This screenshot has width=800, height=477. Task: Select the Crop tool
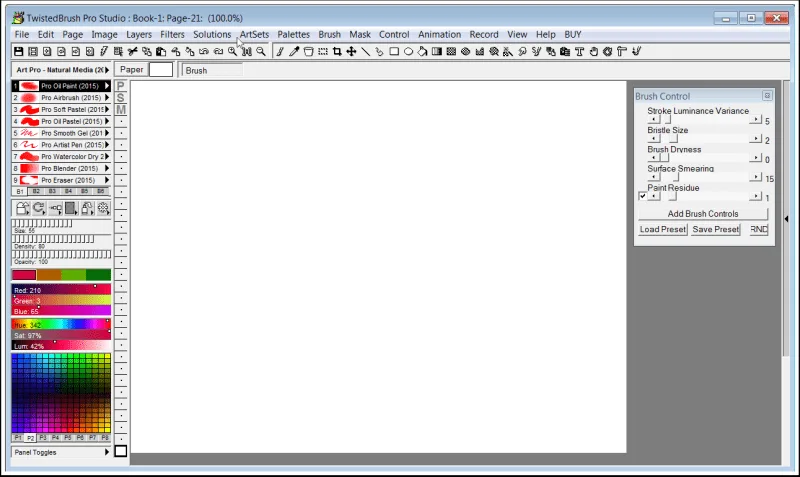pos(337,52)
